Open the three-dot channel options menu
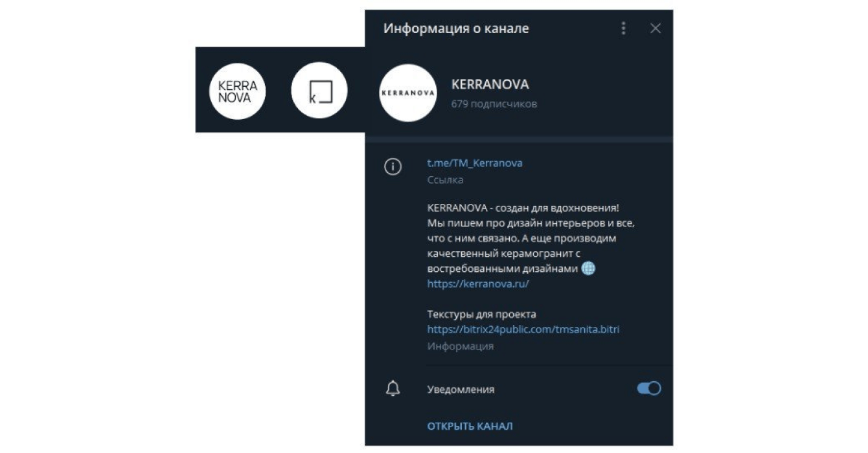Viewport: 868px width, 453px height. 623,28
